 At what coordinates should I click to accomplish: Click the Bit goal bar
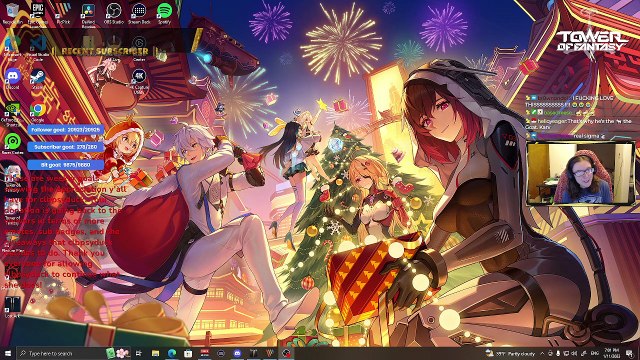tap(66, 165)
